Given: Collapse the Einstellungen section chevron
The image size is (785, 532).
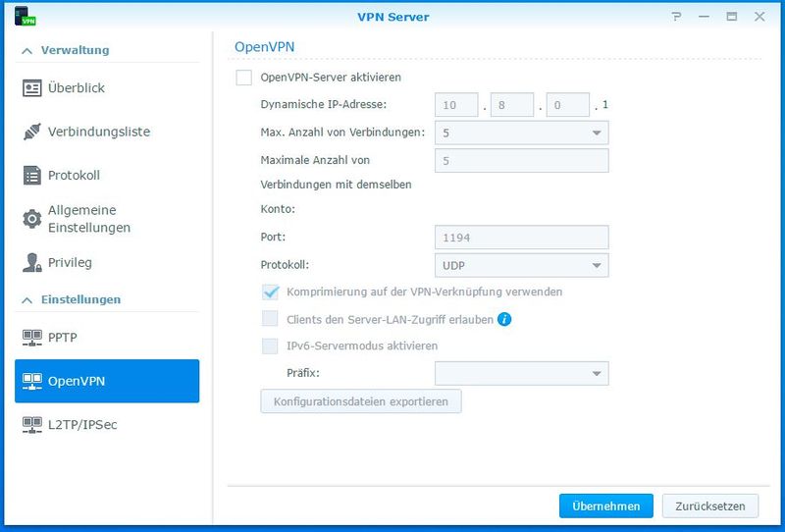Looking at the screenshot, I should [x=27, y=300].
